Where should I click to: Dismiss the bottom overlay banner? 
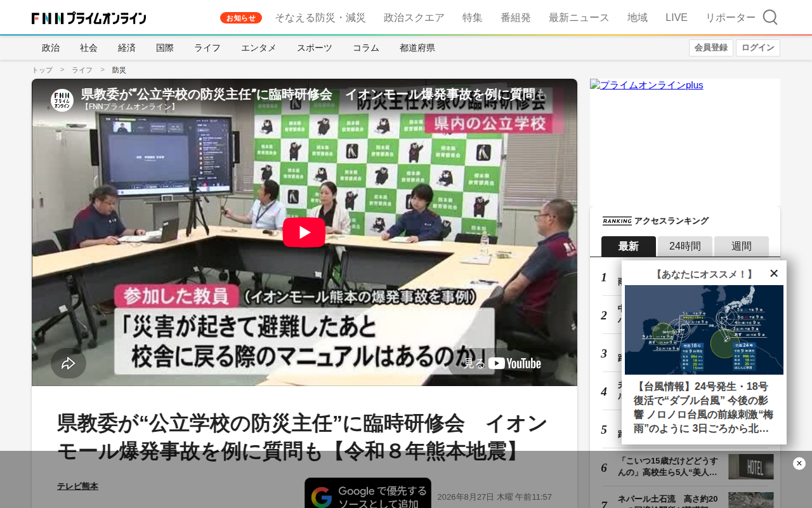[x=799, y=464]
